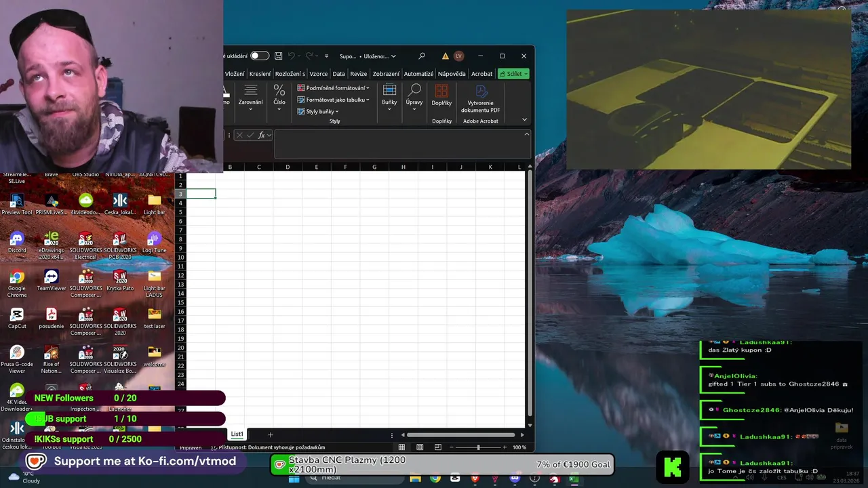Click the green Sdílet button
This screenshot has height=488, width=868.
click(x=513, y=74)
